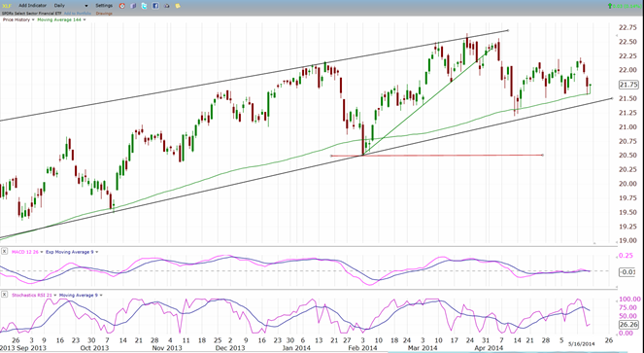
Task: Click the purple boxes icon in toolbar
Action: pyautogui.click(x=133, y=6)
